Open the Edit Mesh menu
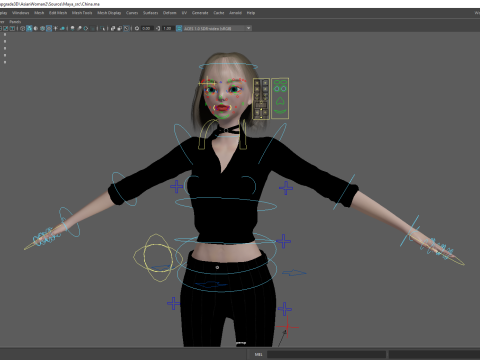 (58, 13)
